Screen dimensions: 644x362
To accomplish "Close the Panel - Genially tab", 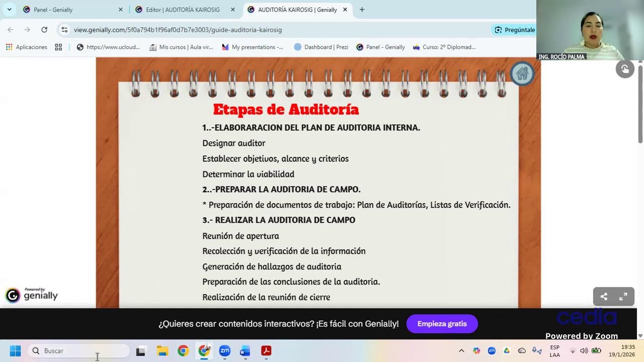I will click(120, 10).
